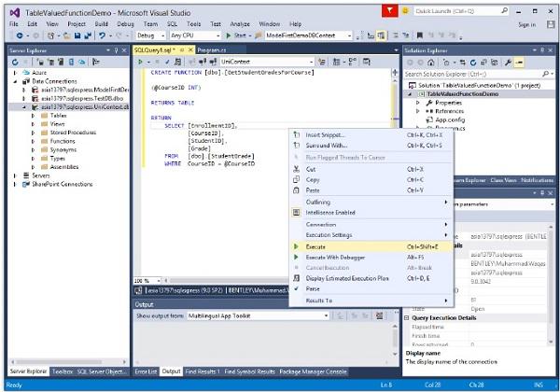Open the SQL menu
Viewport: 560px width, 392px height.
[x=172, y=24]
